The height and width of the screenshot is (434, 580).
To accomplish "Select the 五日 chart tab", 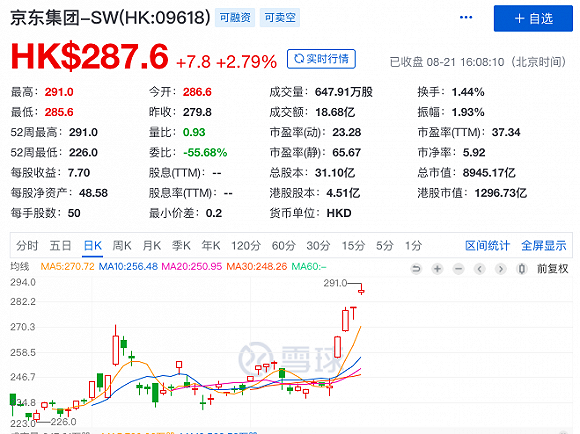I will [60, 246].
